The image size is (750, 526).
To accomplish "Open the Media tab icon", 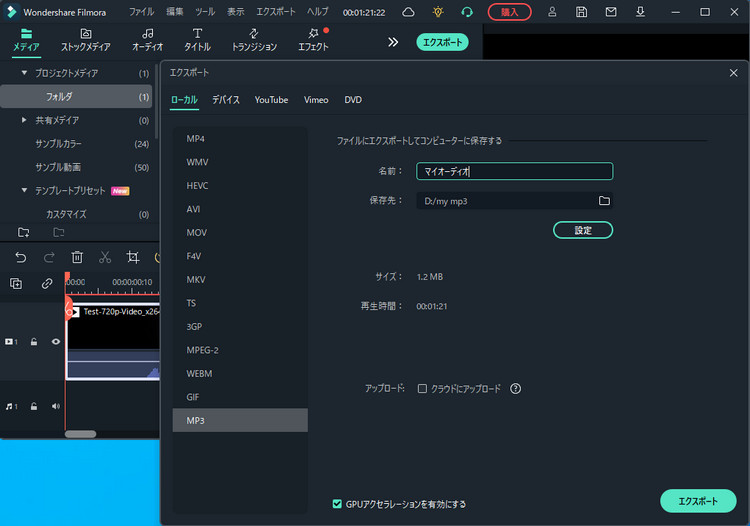I will (x=26, y=33).
